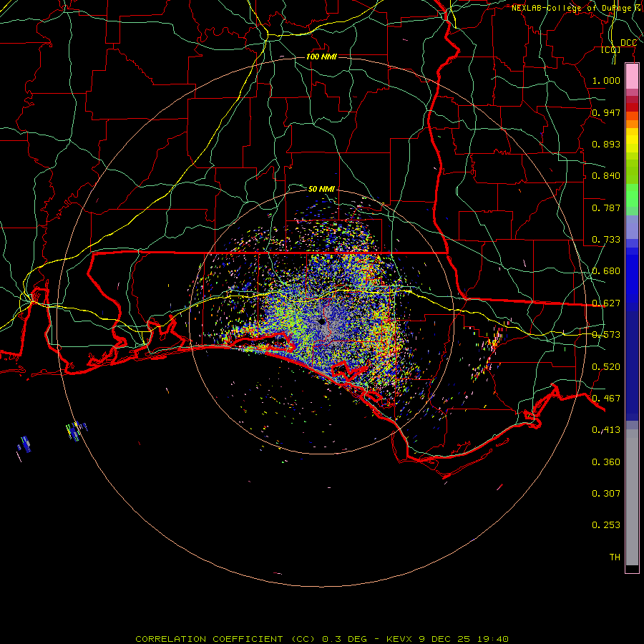The width and height of the screenshot is (644, 644).
Task: Select the 0.840 legend value
Action: 606,176
